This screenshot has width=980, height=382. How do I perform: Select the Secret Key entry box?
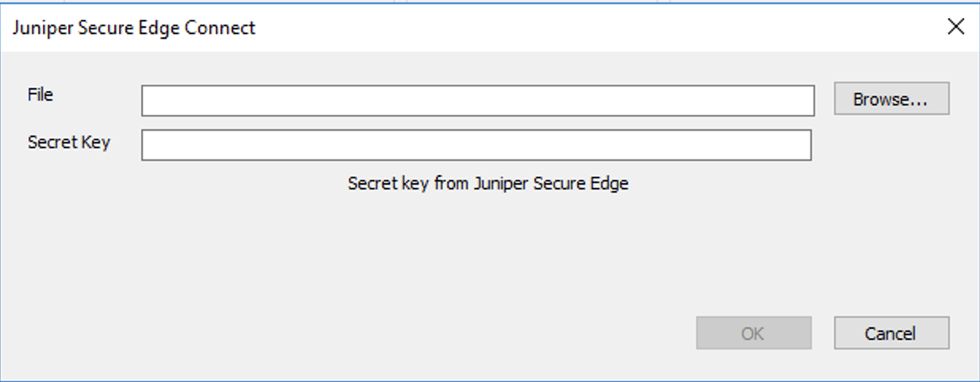click(x=476, y=145)
